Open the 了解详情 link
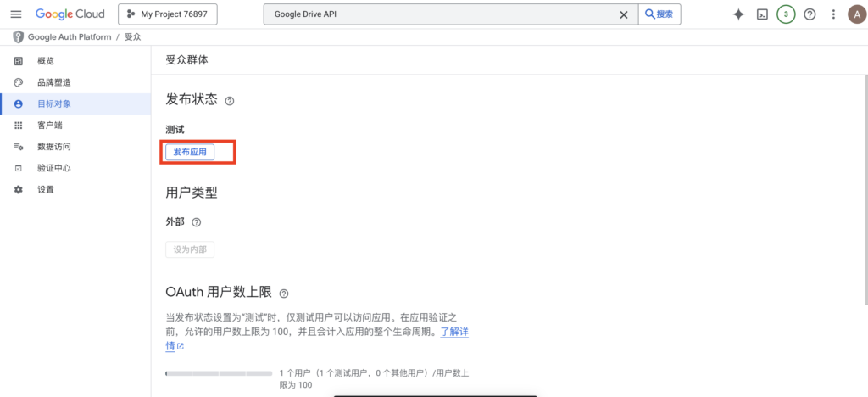The image size is (868, 397). (x=453, y=332)
